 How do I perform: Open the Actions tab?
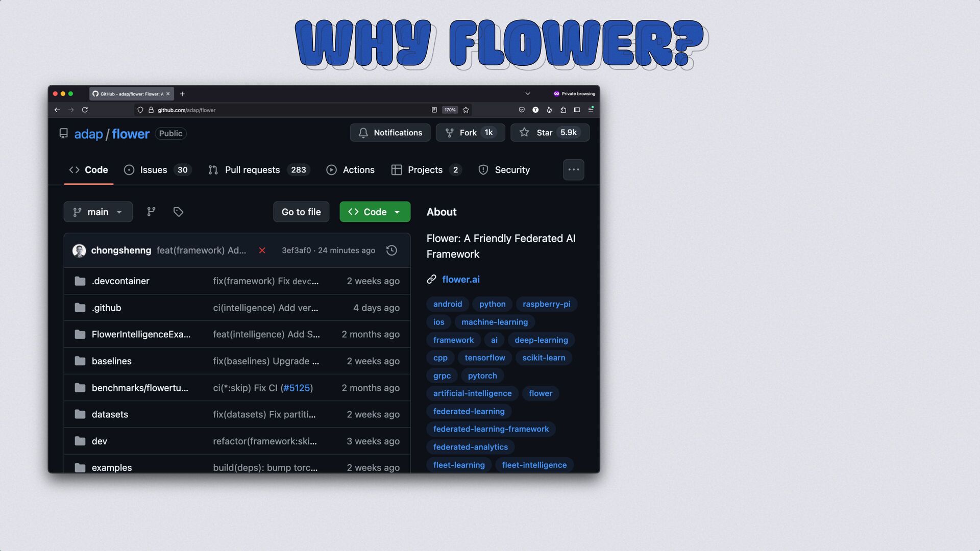[350, 170]
